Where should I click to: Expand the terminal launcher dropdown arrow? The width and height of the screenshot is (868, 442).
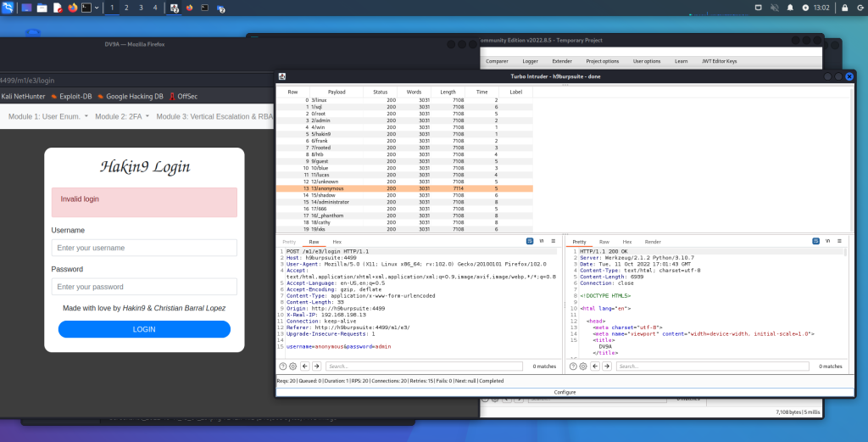(x=97, y=8)
